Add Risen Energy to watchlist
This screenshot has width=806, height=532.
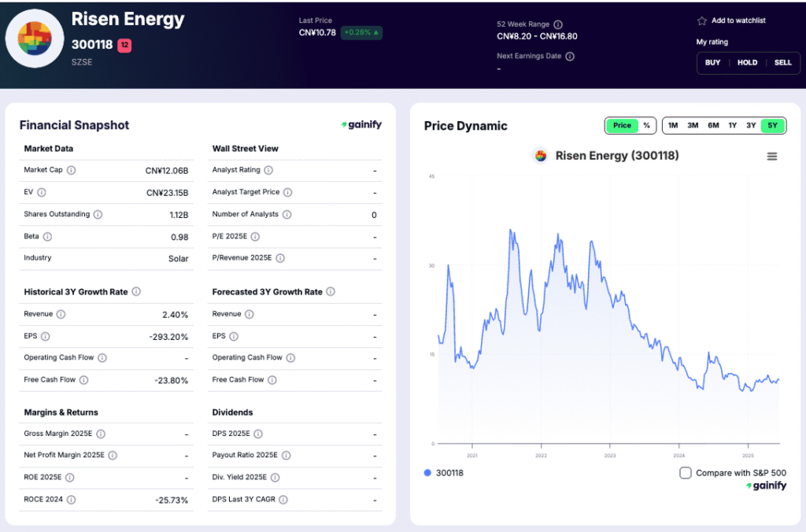click(738, 20)
